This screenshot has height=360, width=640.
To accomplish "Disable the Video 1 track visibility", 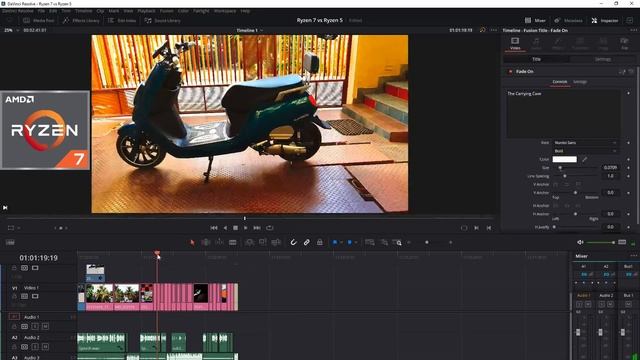I will coord(35,296).
